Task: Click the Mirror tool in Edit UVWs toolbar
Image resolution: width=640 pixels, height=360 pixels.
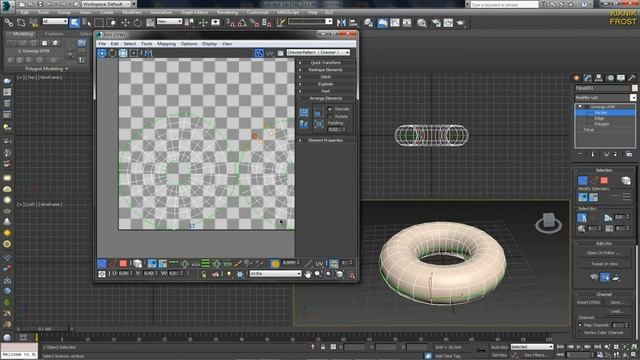Action: click(x=148, y=53)
